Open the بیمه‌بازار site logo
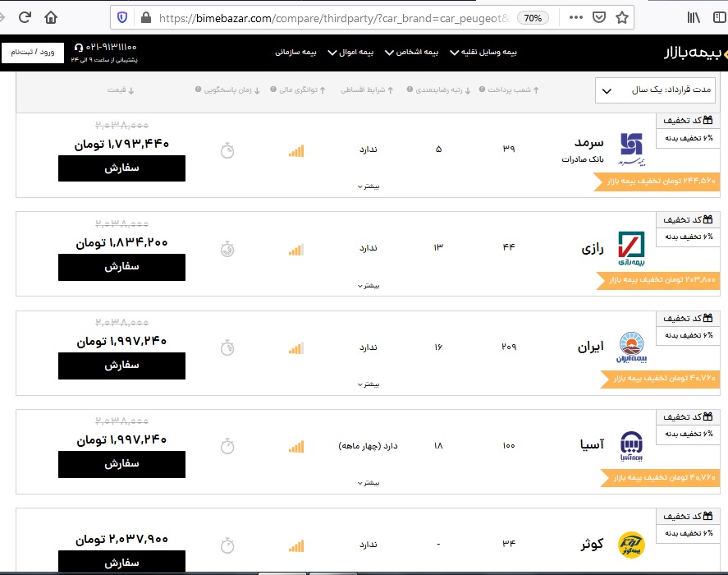This screenshot has width=728, height=575. pos(694,53)
